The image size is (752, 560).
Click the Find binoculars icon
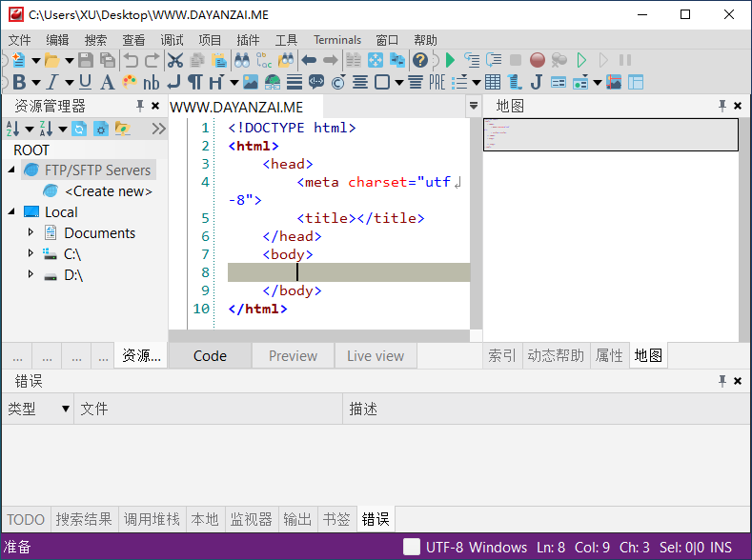(242, 60)
